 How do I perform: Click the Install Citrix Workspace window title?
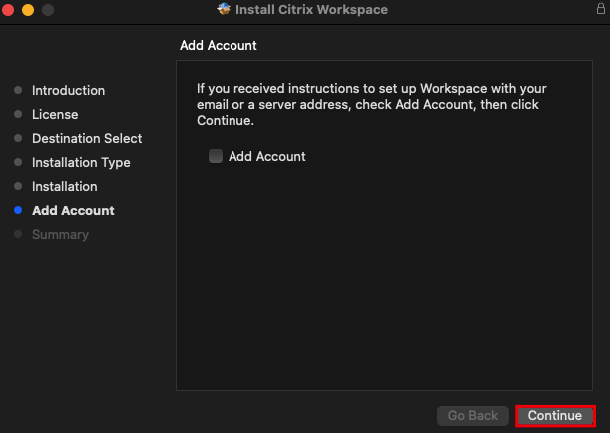pyautogui.click(x=311, y=9)
